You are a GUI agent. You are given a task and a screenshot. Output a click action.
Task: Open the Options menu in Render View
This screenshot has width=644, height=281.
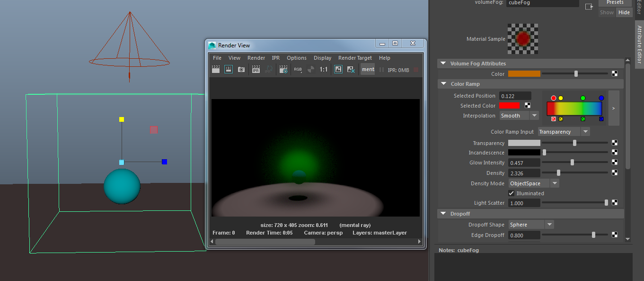297,58
